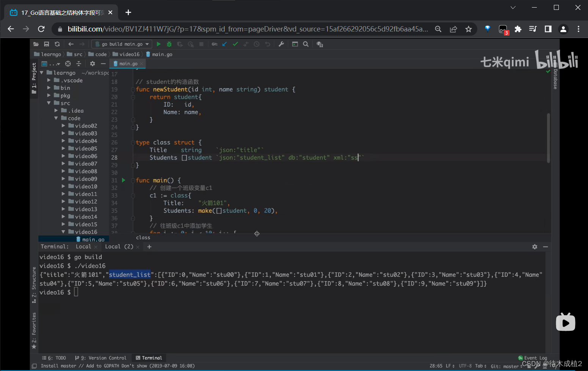Bookmark page with star icon

tap(469, 29)
